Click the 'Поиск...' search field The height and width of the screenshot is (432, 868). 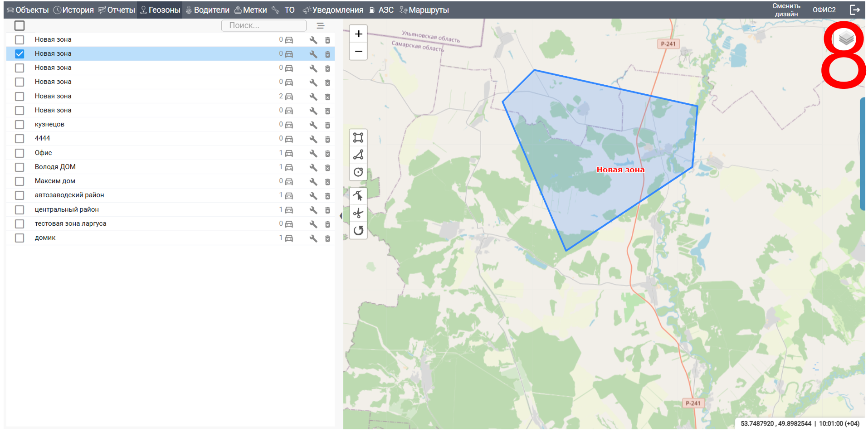(x=263, y=26)
